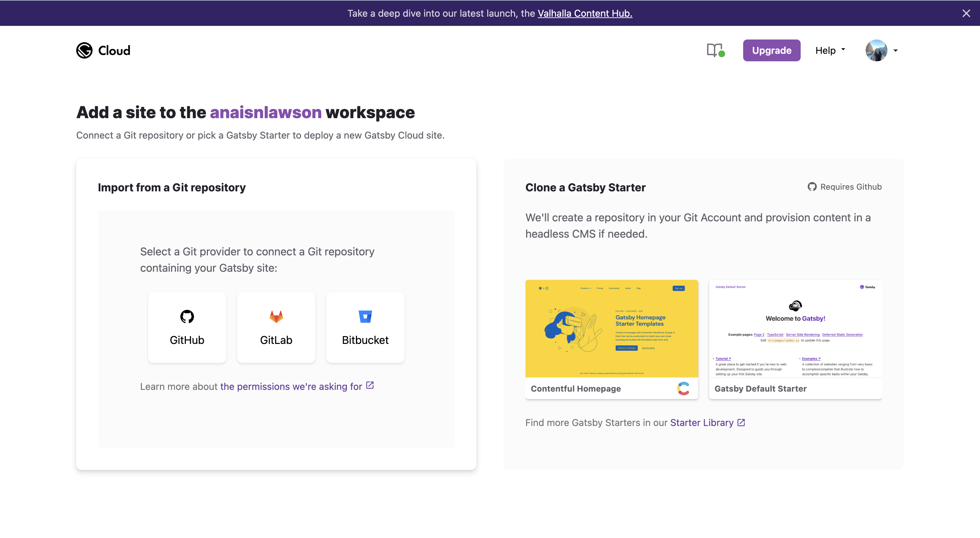
Task: Select the Contentful Homepage starter thumbnail
Action: pos(611,329)
